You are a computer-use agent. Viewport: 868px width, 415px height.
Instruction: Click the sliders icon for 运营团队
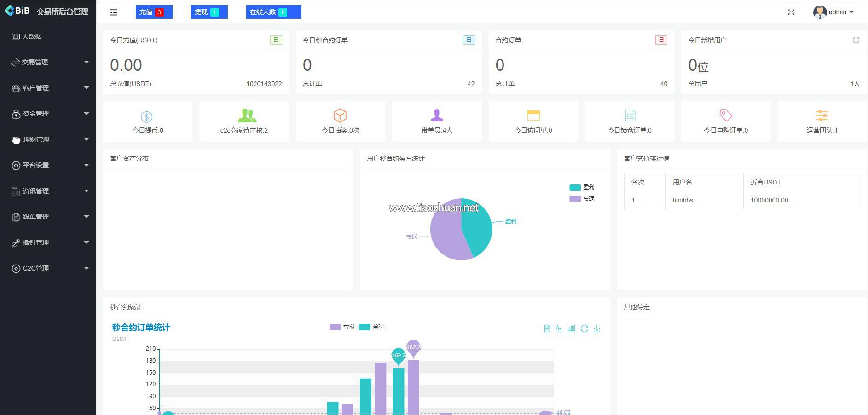(x=822, y=115)
